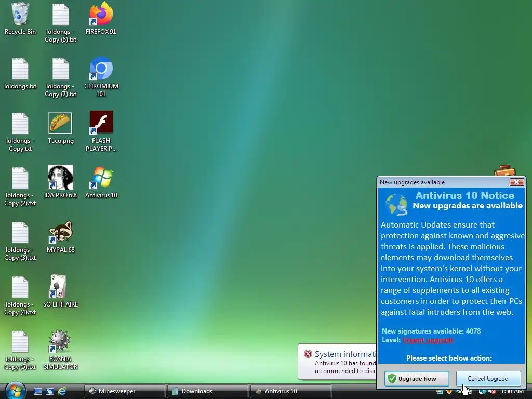Open the Recycle Bin desktop icon

(x=20, y=19)
